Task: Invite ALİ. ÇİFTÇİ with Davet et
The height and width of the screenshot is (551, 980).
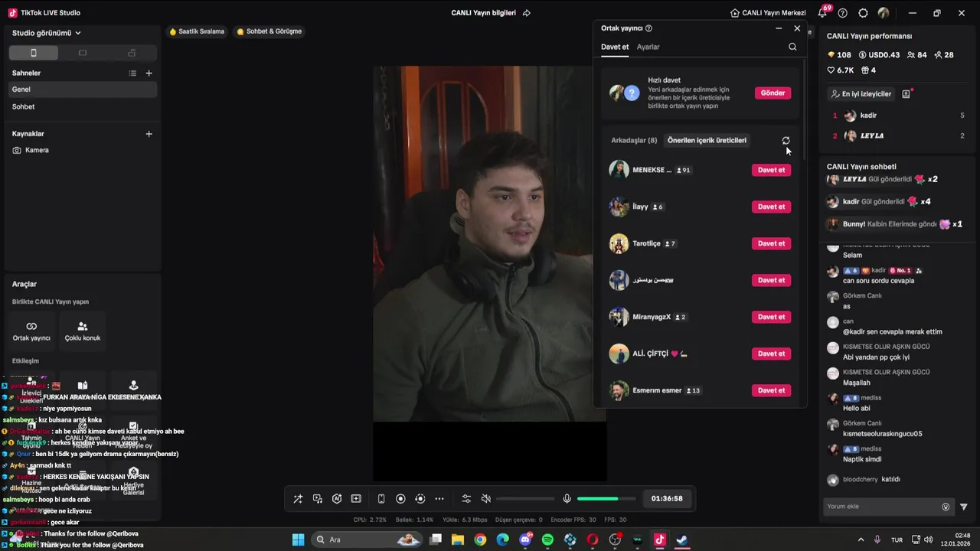Action: [771, 354]
